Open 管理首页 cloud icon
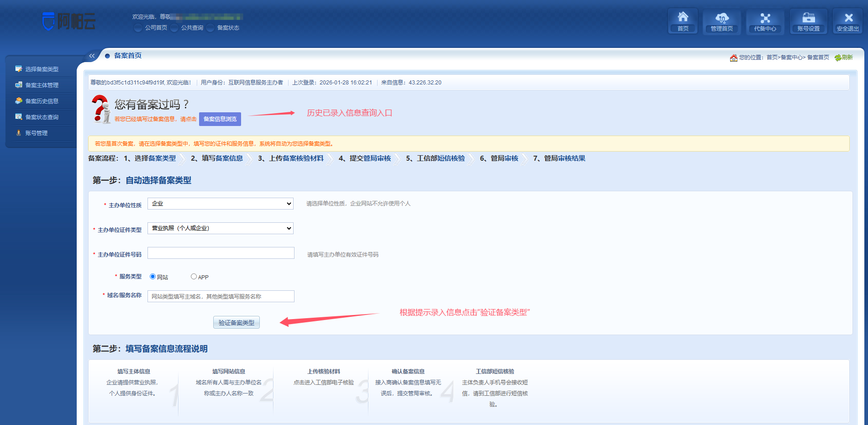Screen dimensions: 868x425 pyautogui.click(x=721, y=18)
